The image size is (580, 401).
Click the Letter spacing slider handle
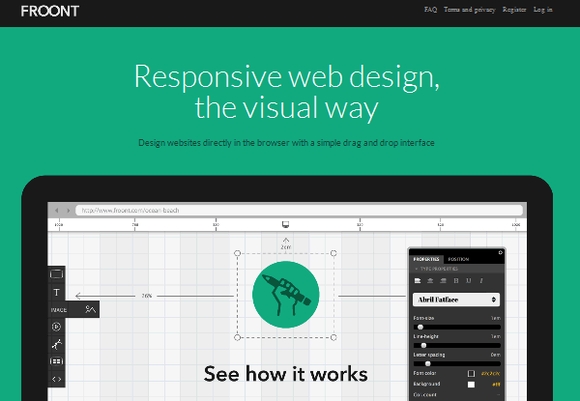tap(428, 364)
